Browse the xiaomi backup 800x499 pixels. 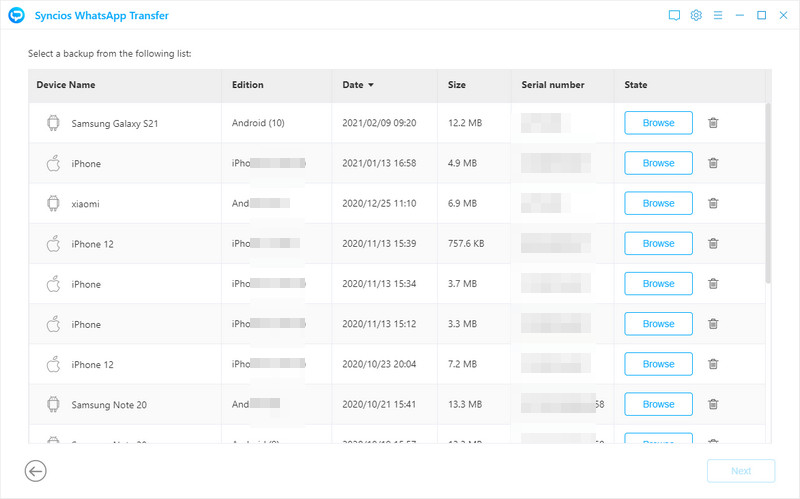(658, 203)
